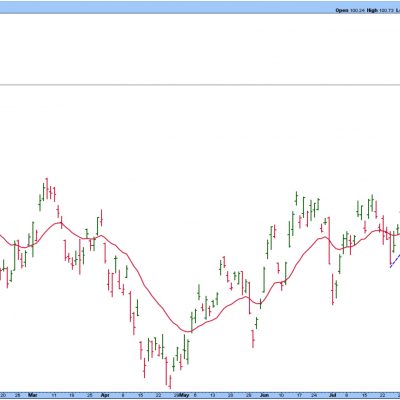Select the red moving average line at May trough

[x=187, y=331]
